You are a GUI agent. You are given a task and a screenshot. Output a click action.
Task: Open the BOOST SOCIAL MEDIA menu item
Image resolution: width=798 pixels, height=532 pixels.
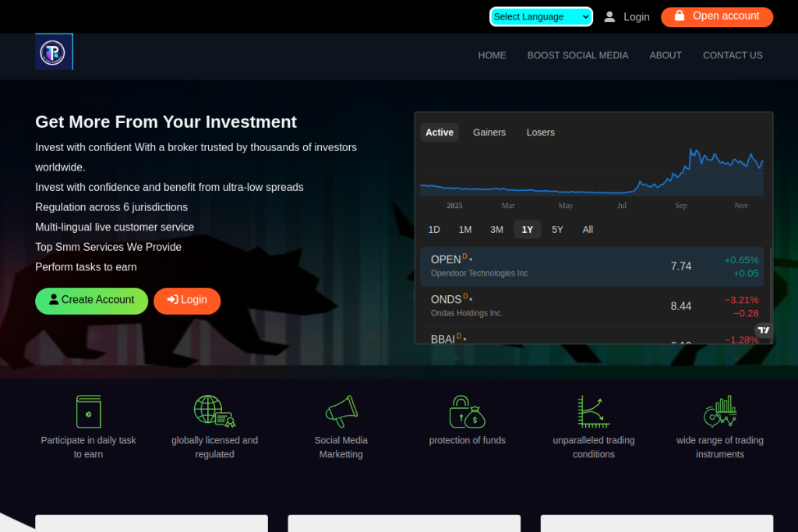pos(577,55)
